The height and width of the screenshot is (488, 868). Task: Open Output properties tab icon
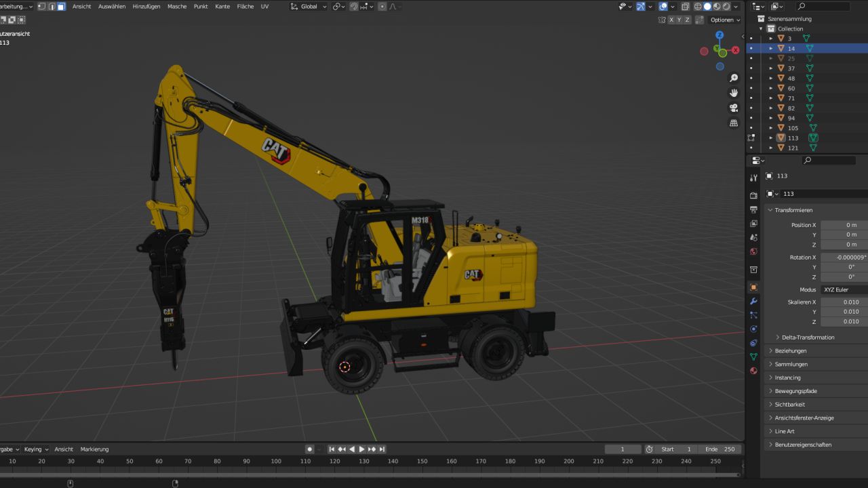pyautogui.click(x=753, y=209)
